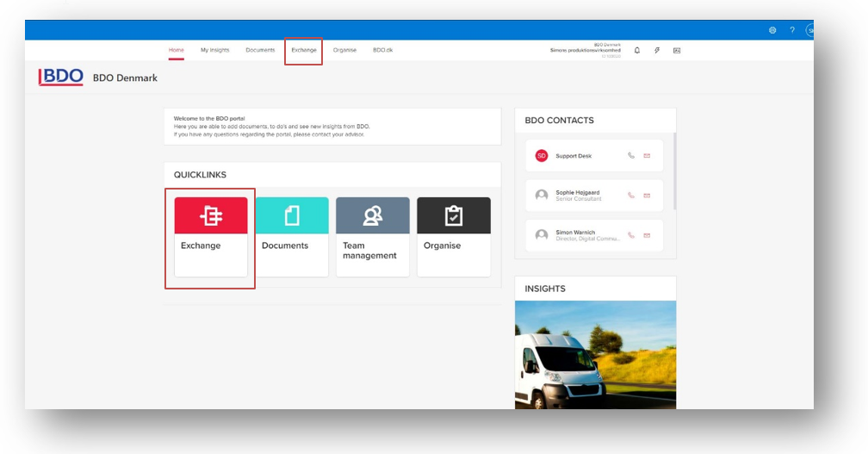Click the INSIGHTS panel heading
Viewport: 868px width, 454px height.
tap(545, 289)
